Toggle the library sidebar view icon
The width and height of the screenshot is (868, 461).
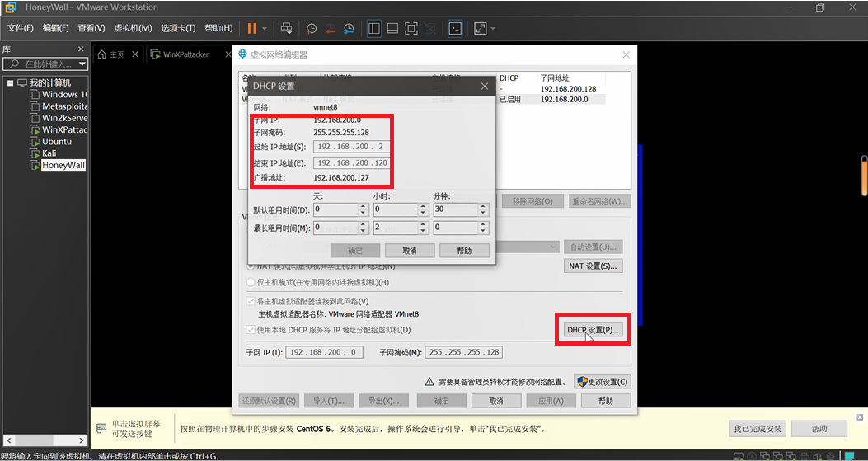(374, 28)
